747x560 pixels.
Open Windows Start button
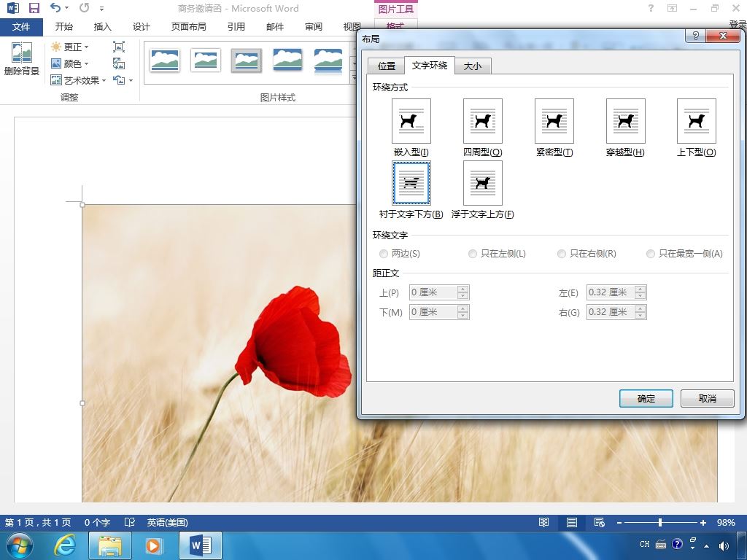pos(20,545)
